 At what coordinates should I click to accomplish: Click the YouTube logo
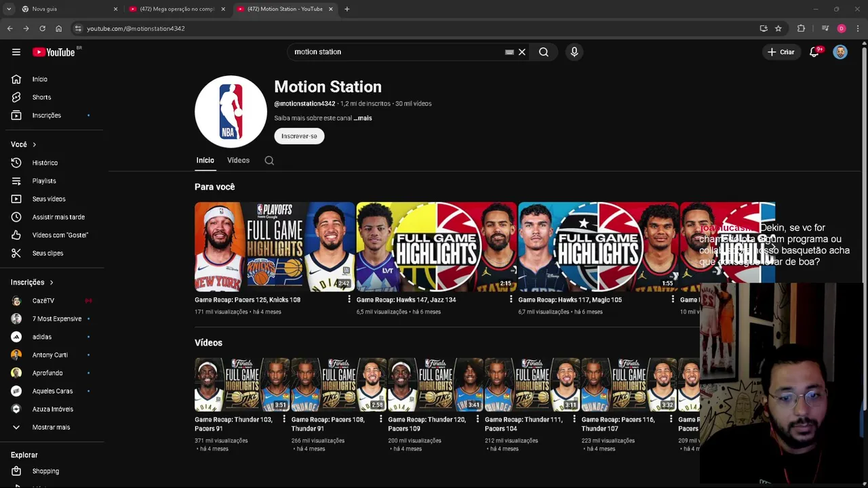click(x=54, y=52)
